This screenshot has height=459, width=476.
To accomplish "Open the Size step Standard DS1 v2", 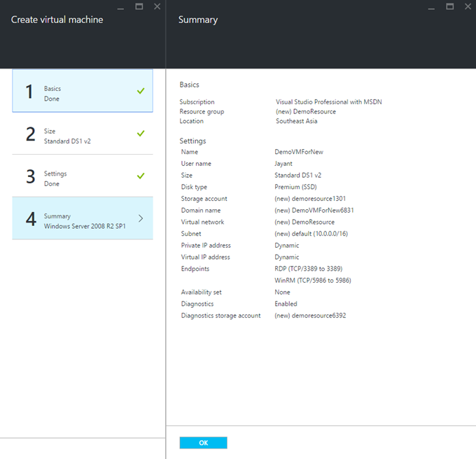I will pyautogui.click(x=82, y=134).
